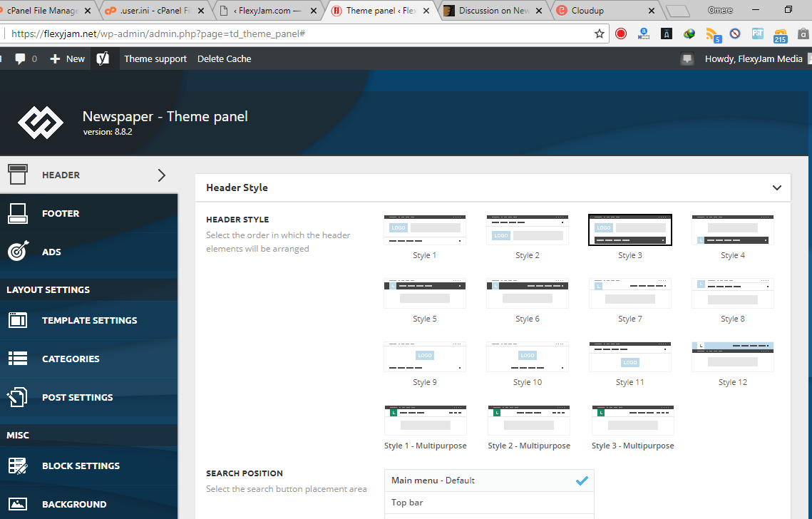Click the Post Settings icon

click(18, 397)
